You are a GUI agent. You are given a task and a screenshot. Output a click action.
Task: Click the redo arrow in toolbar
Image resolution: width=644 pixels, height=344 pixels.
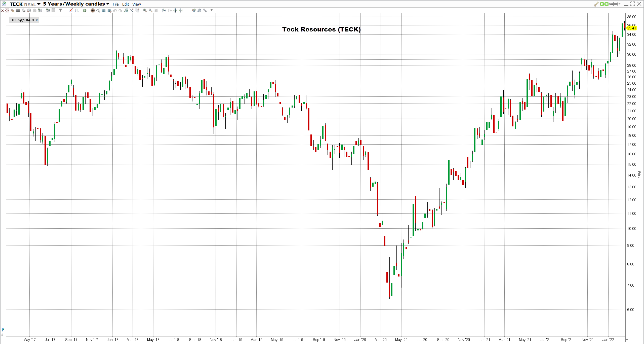pyautogui.click(x=120, y=10)
